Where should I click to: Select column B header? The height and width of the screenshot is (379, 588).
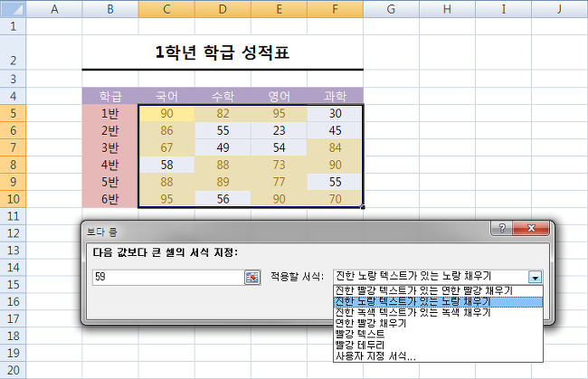[110, 9]
